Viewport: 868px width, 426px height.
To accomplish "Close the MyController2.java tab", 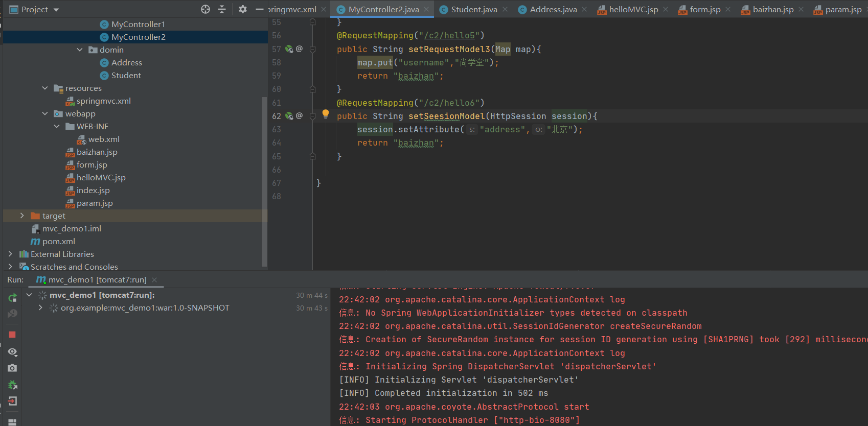I will pos(427,9).
